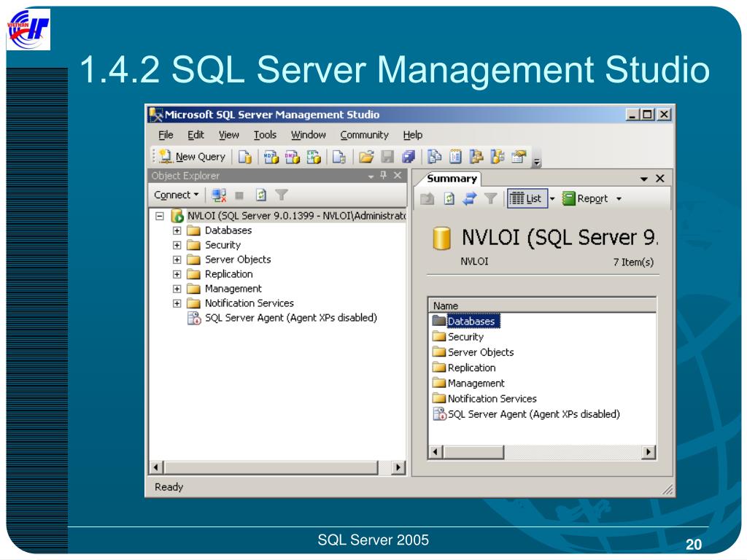Select the Summary tab
The width and height of the screenshot is (747, 560).
coord(452,179)
